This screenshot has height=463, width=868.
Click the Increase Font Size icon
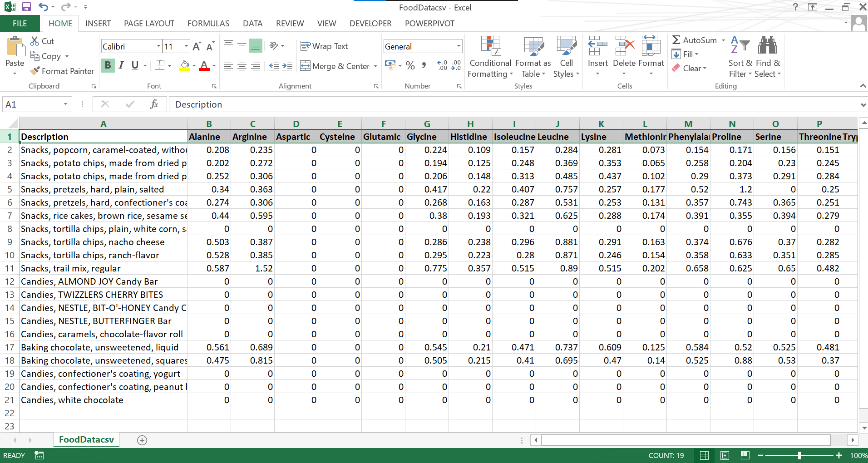[197, 46]
